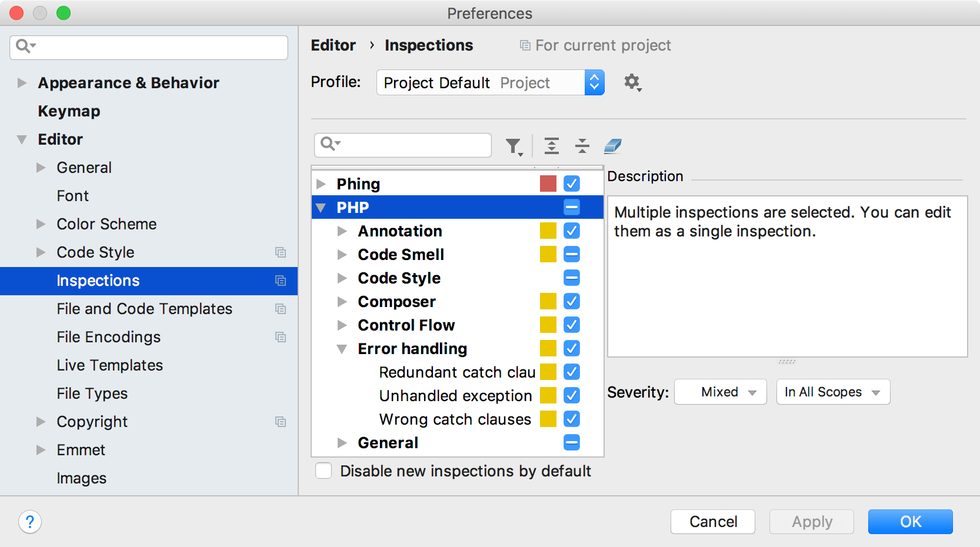Collapse all inspection groups via toolbar icon
The width and height of the screenshot is (980, 547).
point(582,145)
